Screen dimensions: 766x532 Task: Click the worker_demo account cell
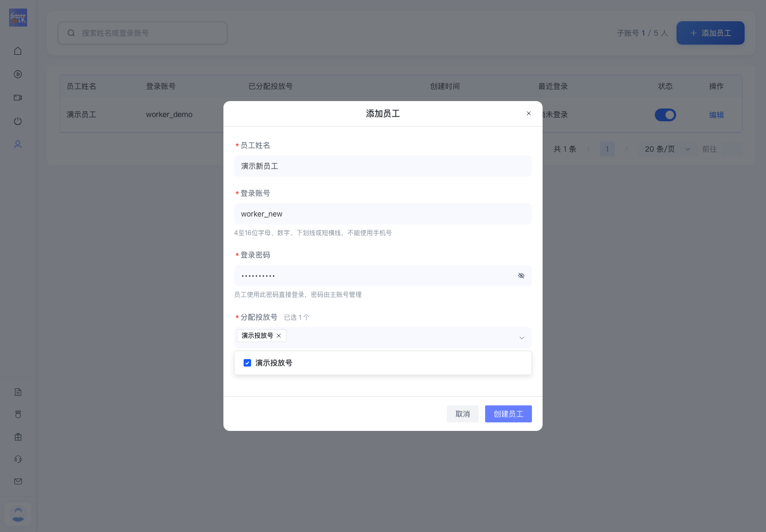[x=169, y=114]
